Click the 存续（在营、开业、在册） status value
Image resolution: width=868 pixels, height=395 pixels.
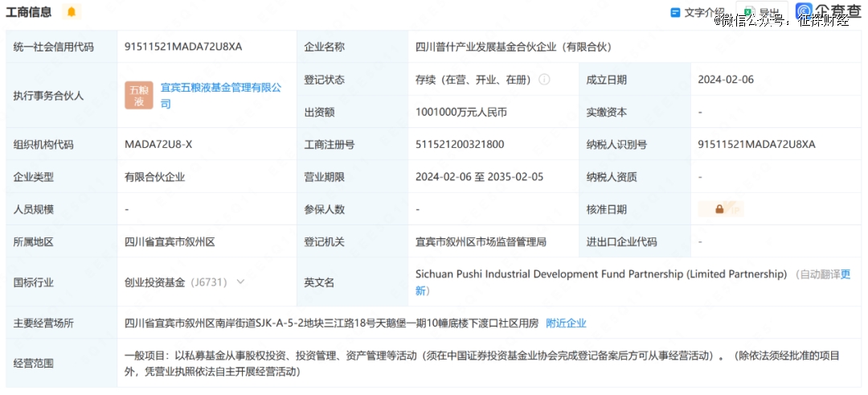pos(473,80)
